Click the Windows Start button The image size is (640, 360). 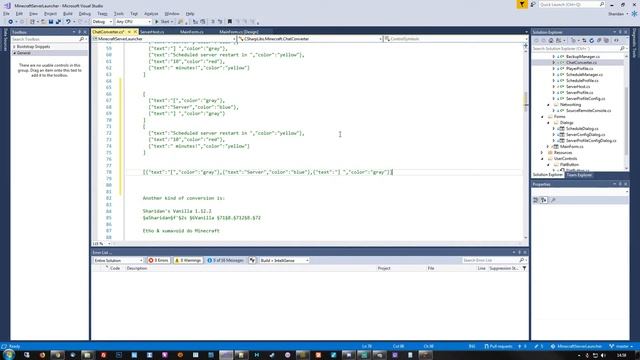point(9,355)
